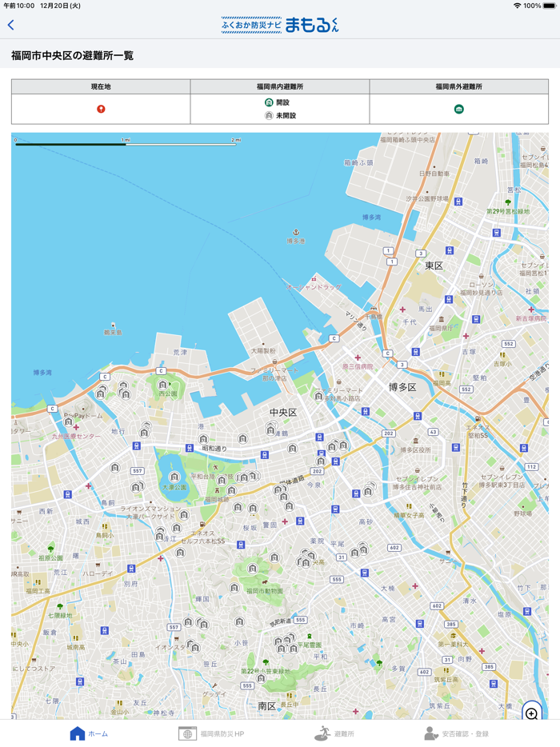
Task: Tap the green 開設 shelter legend icon
Action: (x=269, y=102)
